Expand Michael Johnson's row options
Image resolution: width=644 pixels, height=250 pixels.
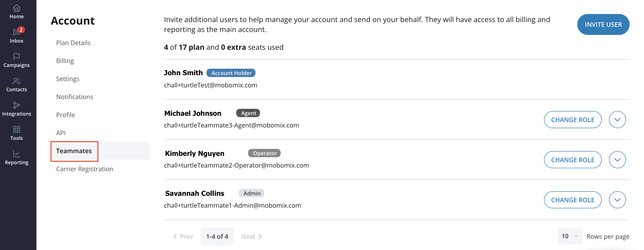[617, 120]
